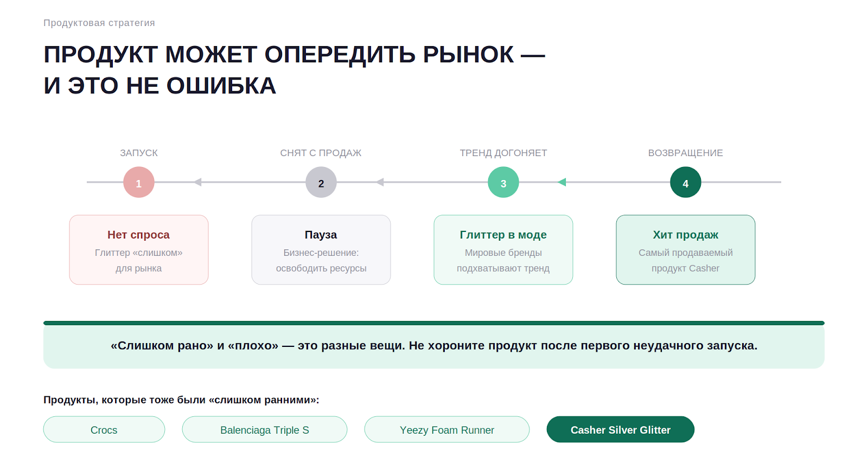Open the Crocs product pill

pyautogui.click(x=104, y=430)
